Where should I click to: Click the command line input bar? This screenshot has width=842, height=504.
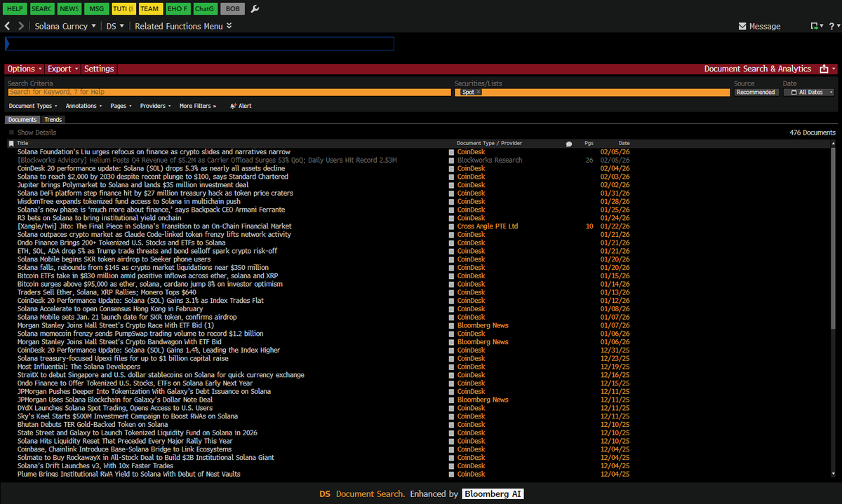click(x=199, y=43)
